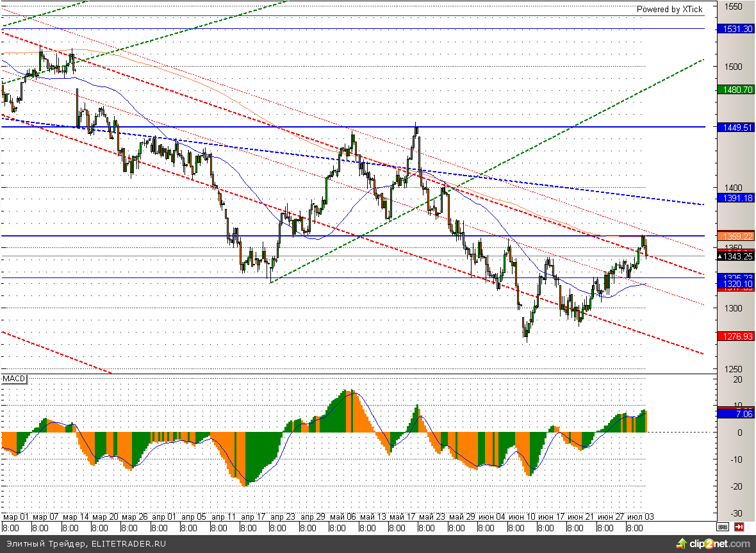Click the blue 7.06 MACD value label

[736, 415]
